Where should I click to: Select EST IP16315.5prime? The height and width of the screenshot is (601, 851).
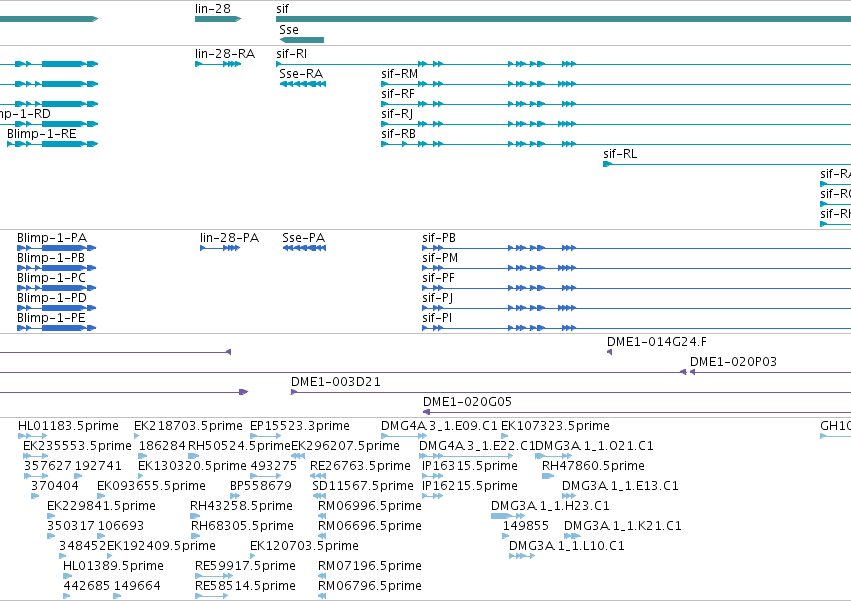click(470, 466)
